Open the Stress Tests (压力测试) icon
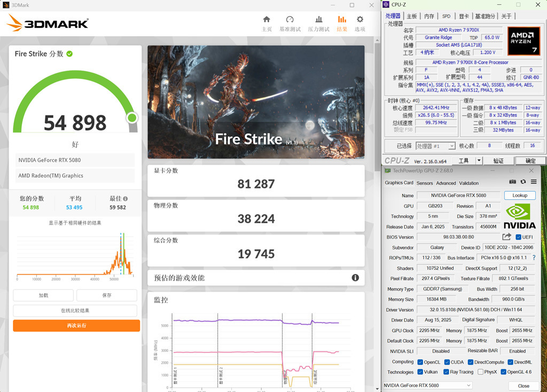547x392 pixels. (318, 20)
